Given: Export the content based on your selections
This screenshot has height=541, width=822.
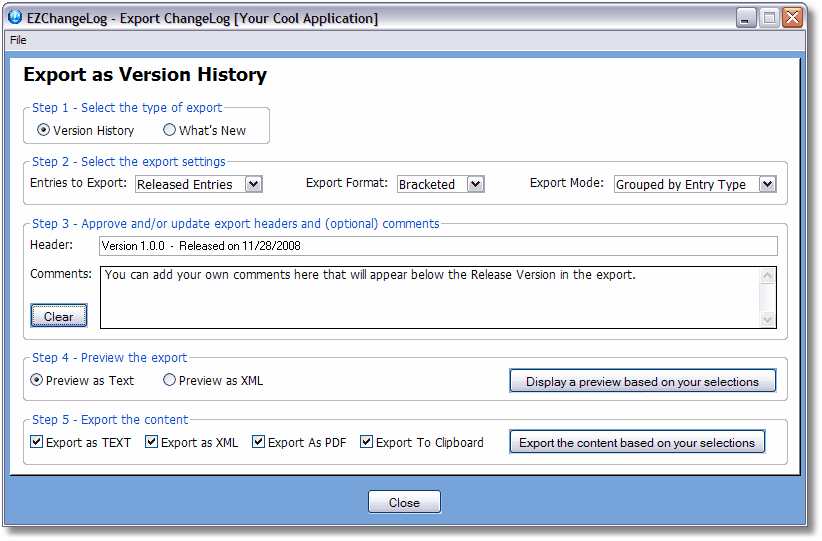Looking at the screenshot, I should [637, 442].
